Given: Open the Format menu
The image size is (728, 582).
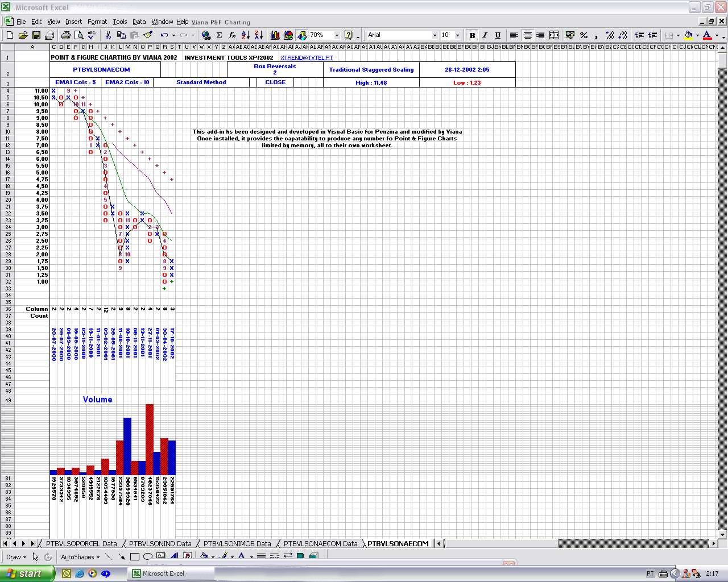Looking at the screenshot, I should coord(97,22).
